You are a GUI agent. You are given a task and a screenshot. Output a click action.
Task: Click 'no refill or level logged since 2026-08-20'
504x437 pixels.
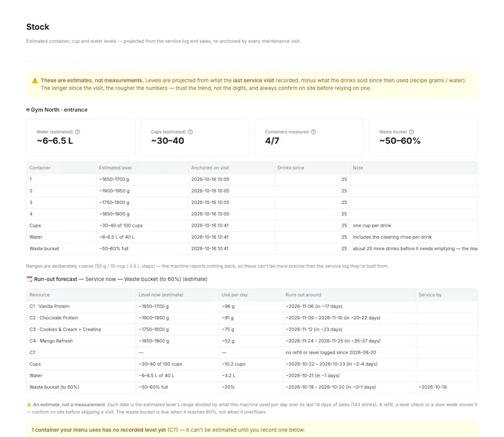331,353
